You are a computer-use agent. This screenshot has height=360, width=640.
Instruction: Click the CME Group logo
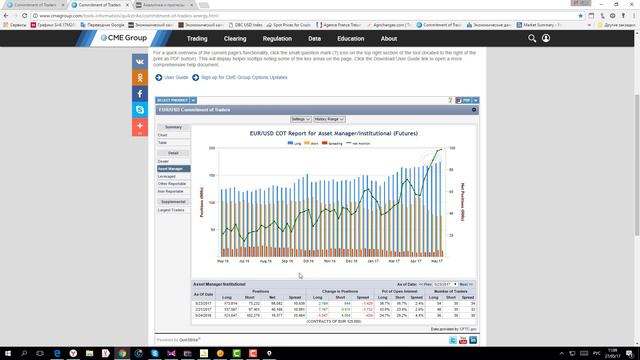pyautogui.click(x=124, y=38)
